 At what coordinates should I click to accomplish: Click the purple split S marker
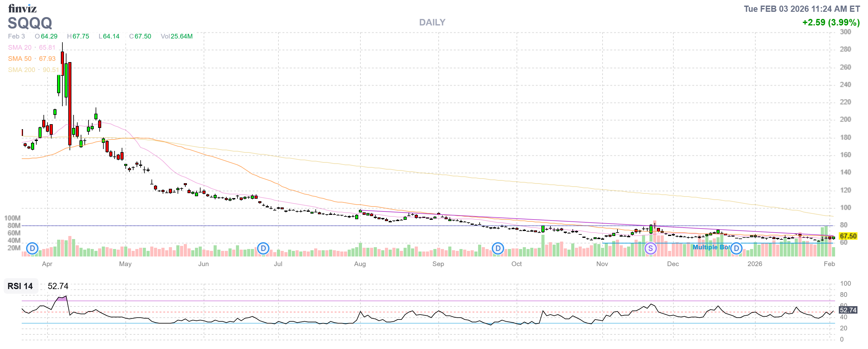pos(650,249)
